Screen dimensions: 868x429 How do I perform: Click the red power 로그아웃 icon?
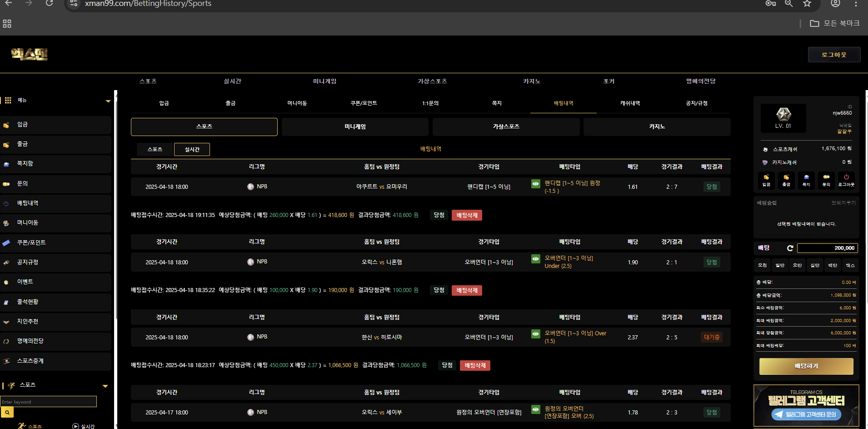[846, 180]
